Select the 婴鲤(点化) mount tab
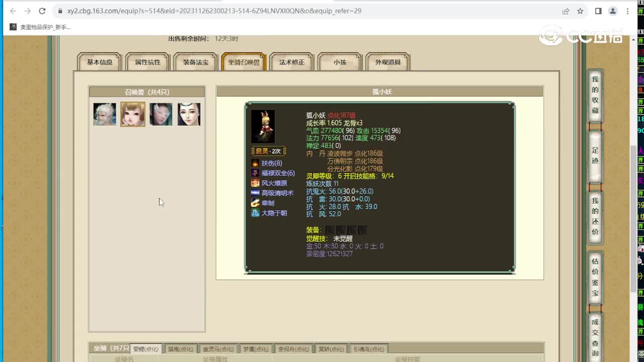Screen dimensions: 644x362 (145, 349)
